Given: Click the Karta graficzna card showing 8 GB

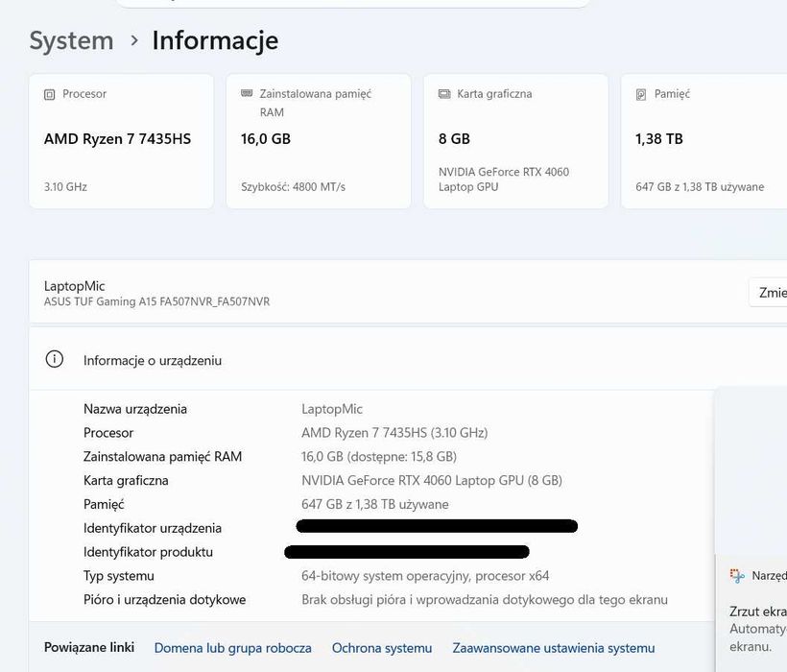Looking at the screenshot, I should point(516,141).
